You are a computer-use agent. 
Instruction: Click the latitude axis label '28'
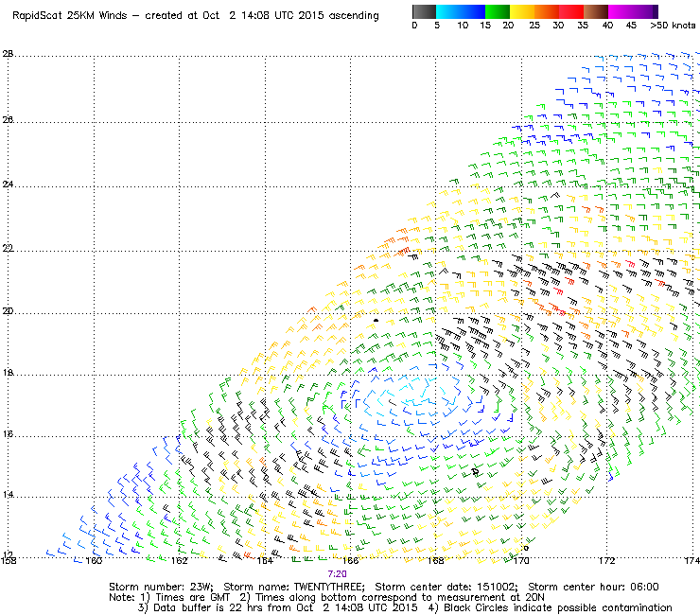[x=8, y=54]
